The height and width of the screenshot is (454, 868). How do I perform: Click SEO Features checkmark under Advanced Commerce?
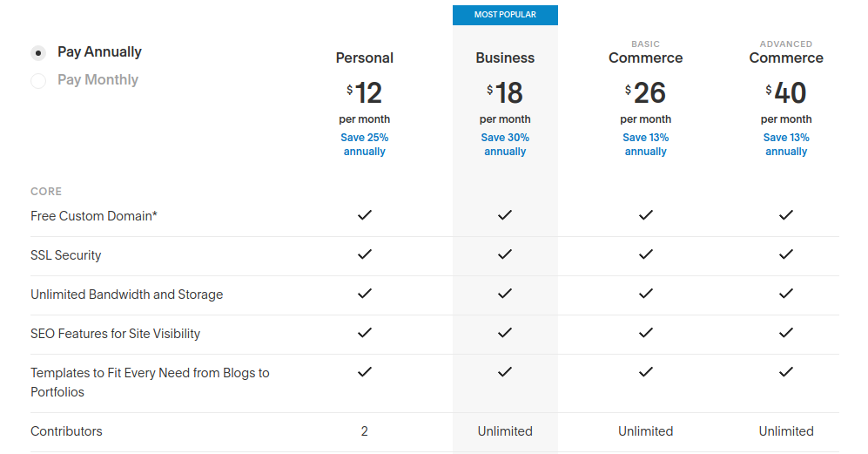786,333
